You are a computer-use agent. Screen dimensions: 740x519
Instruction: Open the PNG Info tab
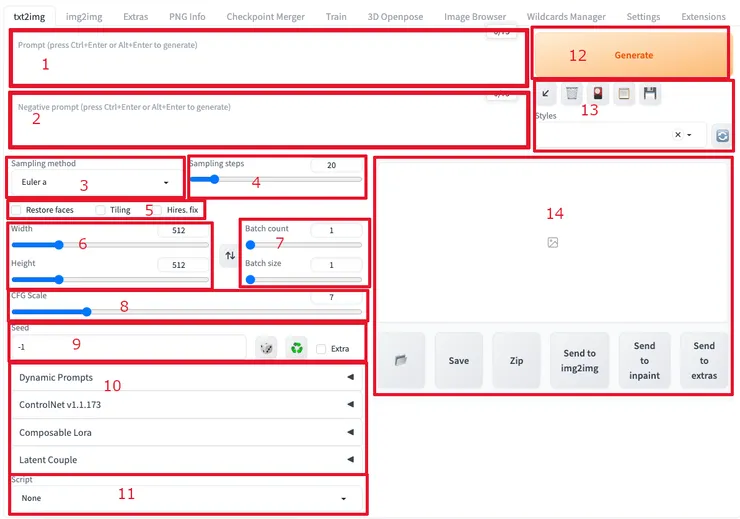coord(187,17)
